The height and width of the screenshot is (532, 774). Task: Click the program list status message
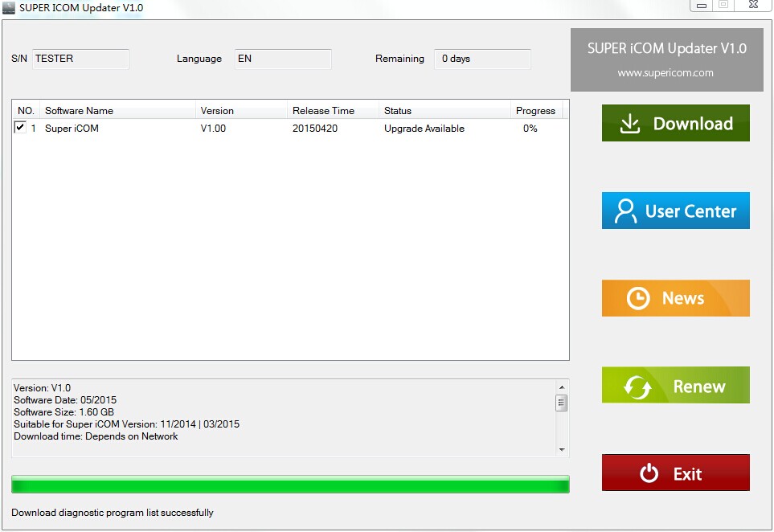112,512
